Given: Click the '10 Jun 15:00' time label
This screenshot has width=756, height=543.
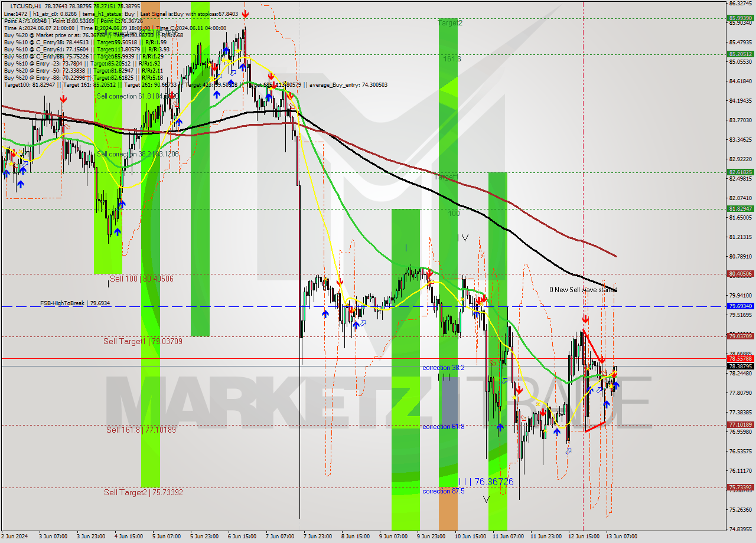Looking at the screenshot, I should (469, 537).
